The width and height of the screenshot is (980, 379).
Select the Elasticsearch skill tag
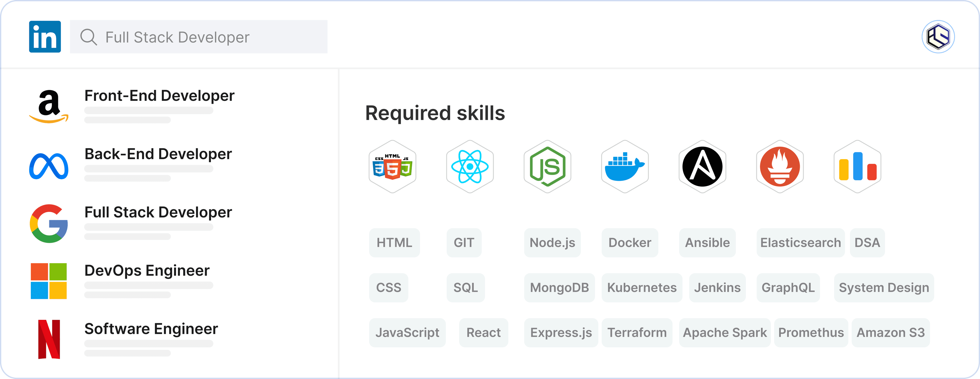[800, 243]
